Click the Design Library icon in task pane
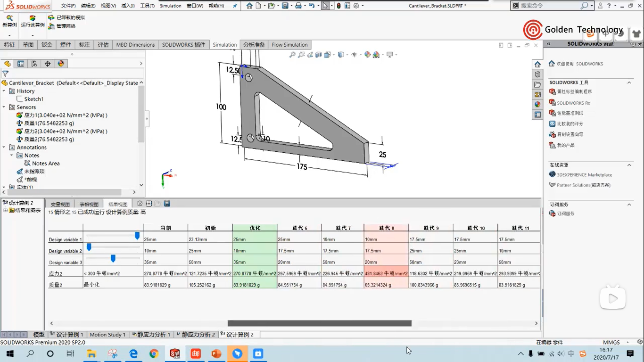644x362 pixels. coord(537,74)
